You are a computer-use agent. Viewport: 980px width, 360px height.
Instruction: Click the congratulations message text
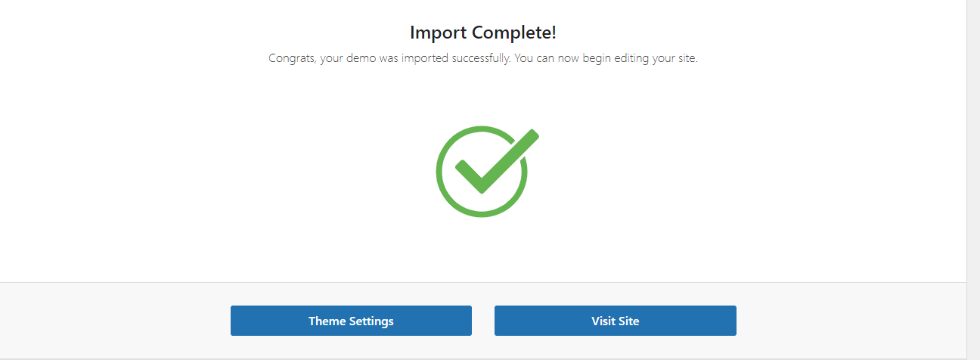point(483,58)
